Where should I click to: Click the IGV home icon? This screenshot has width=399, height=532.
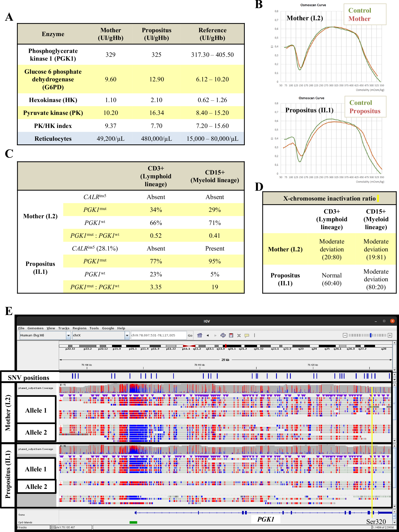(x=199, y=335)
